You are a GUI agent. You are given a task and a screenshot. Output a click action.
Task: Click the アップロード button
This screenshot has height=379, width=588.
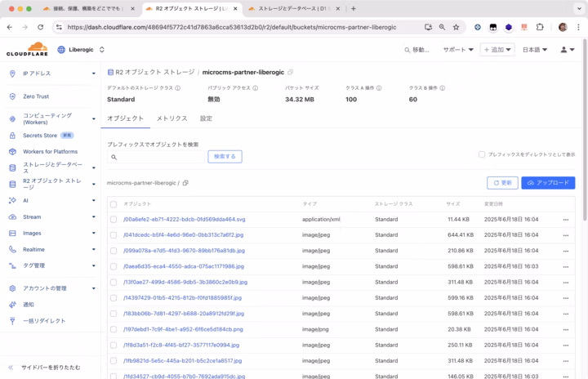point(548,183)
